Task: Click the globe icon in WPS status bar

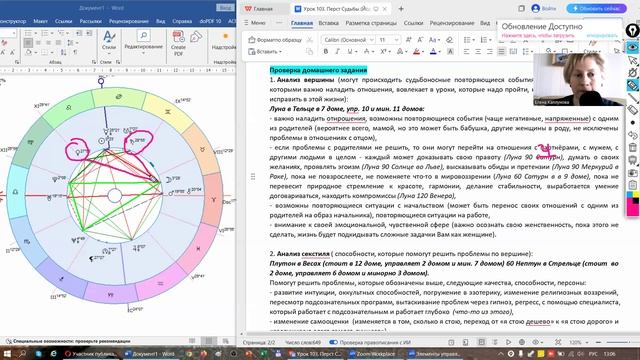Action: click(x=522, y=342)
